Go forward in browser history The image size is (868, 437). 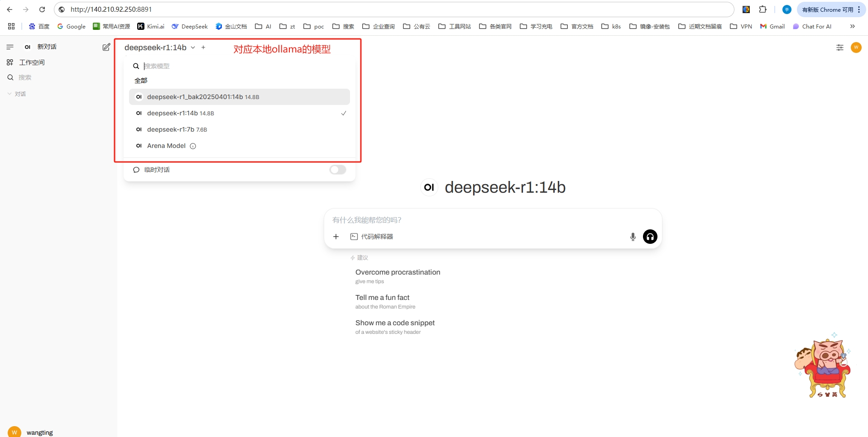click(26, 9)
